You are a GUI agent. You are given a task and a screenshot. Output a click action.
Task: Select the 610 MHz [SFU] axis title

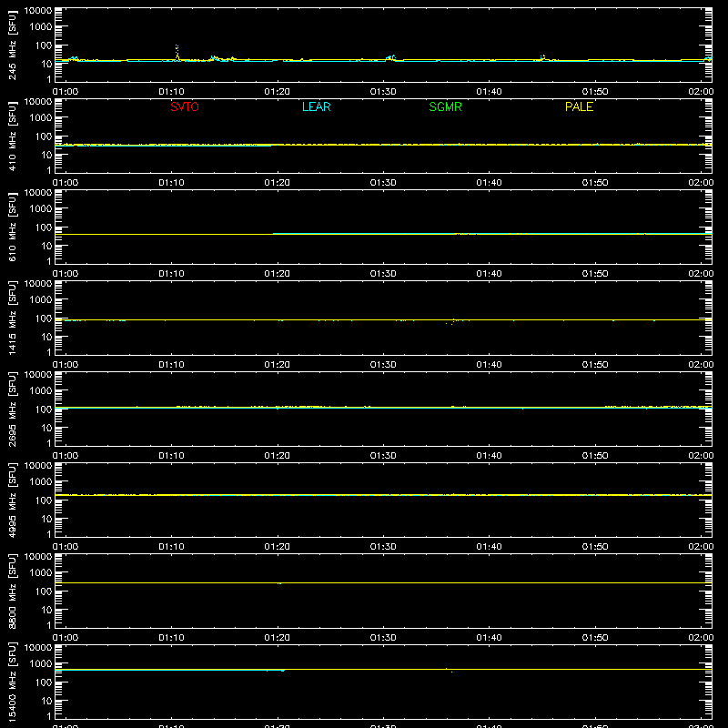click(x=13, y=227)
